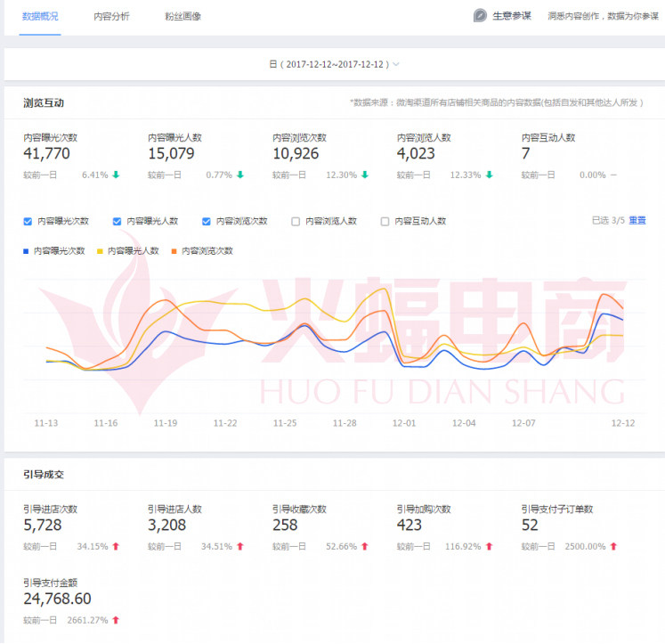
Task: Open the date range dropdown selector
Action: coord(329,64)
